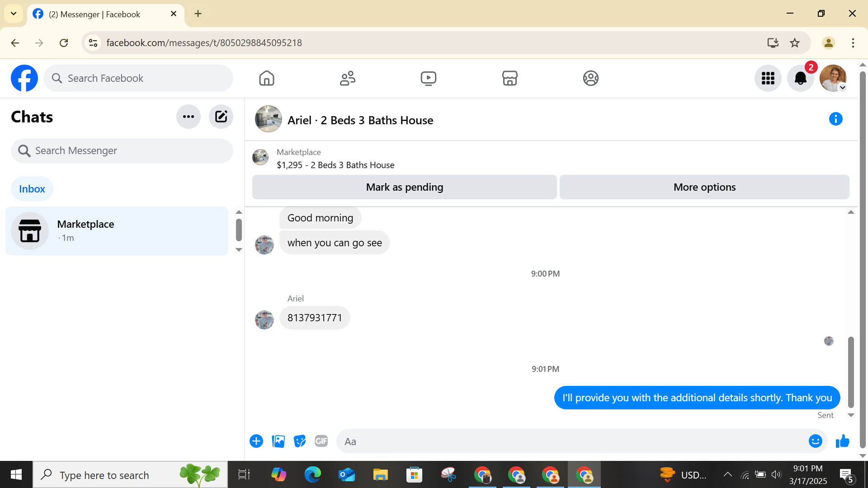This screenshot has width=868, height=488.
Task: Click the 8137931771 message bubble
Action: 315,318
